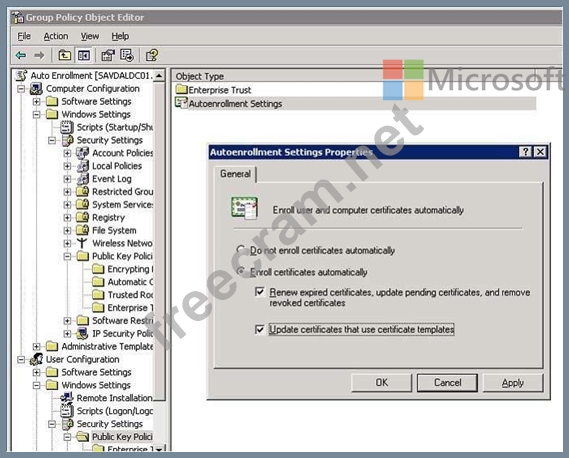
Task: Click the Back arrow toolbar icon
Action: 21,56
